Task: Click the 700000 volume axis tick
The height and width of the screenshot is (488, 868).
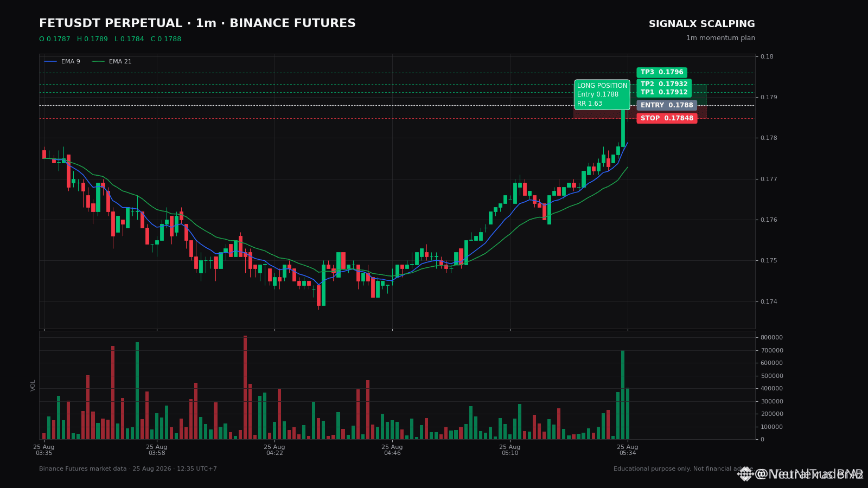Action: pyautogui.click(x=771, y=351)
